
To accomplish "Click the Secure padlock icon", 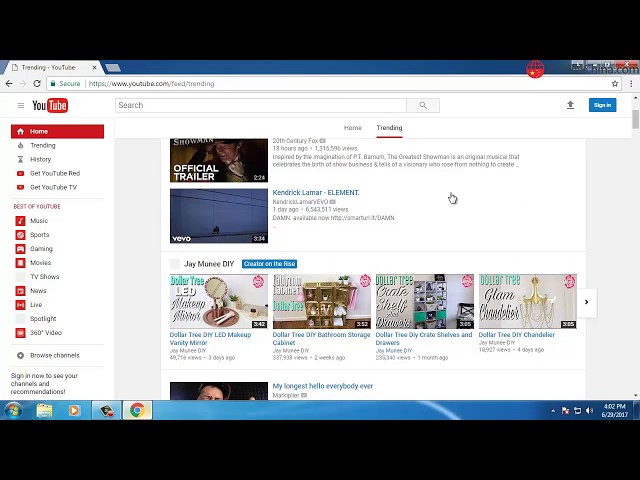I will tap(53, 83).
